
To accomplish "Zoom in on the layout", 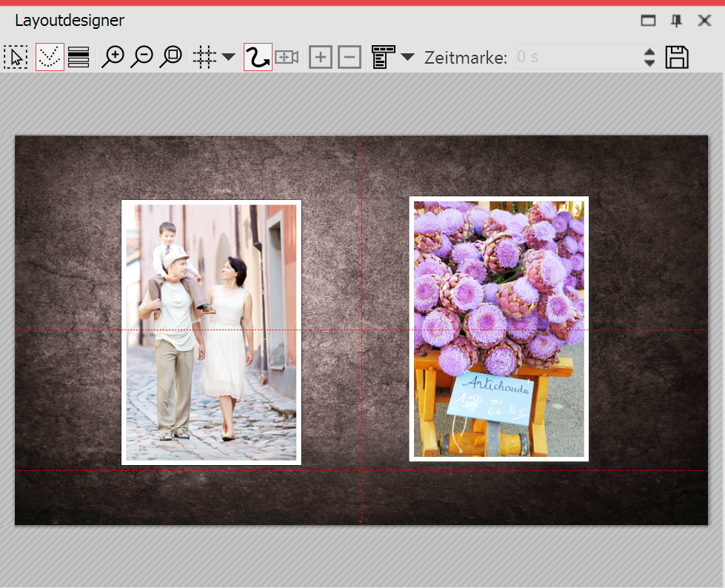I will [x=113, y=56].
